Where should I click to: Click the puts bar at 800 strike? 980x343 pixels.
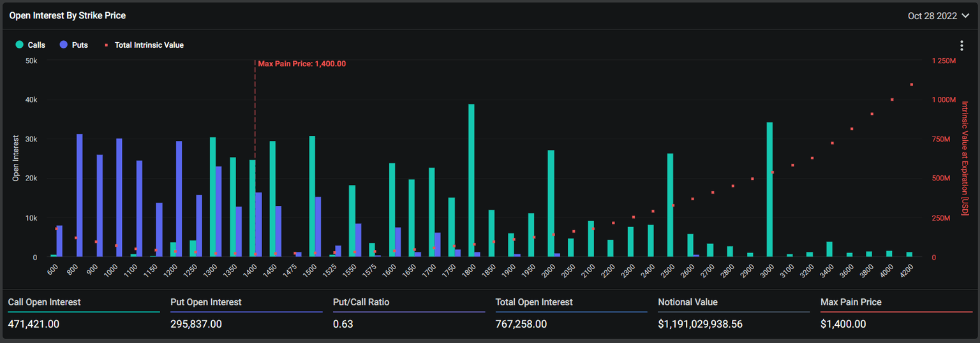point(80,195)
